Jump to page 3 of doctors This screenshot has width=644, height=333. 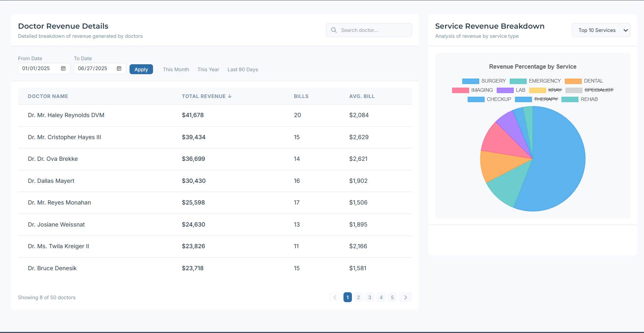tap(370, 297)
